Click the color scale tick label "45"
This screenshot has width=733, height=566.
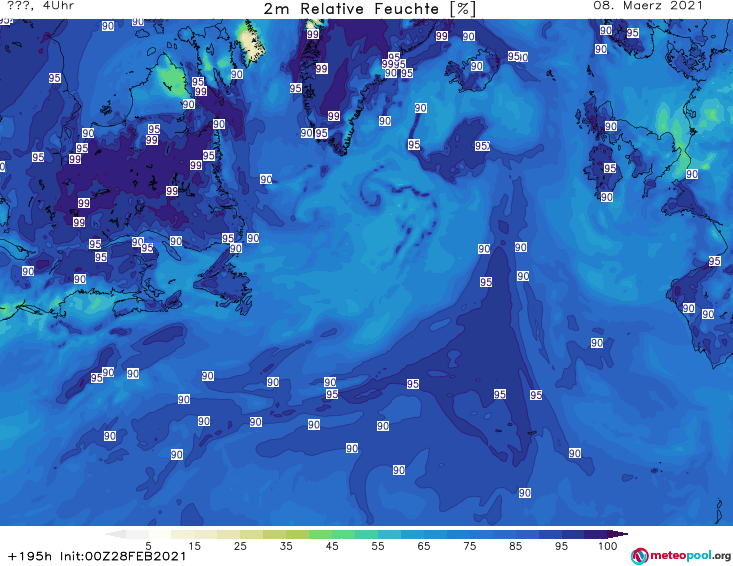pos(332,546)
